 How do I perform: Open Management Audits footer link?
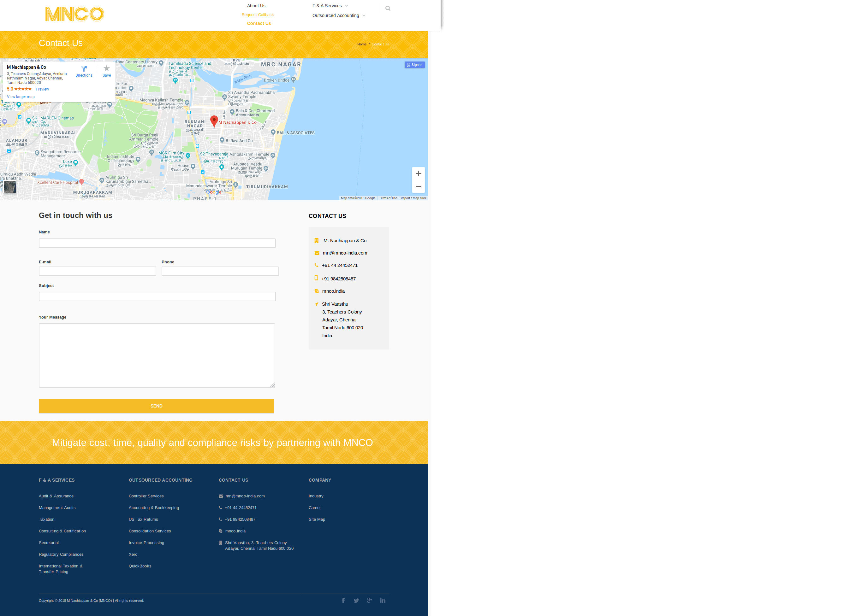[x=57, y=508]
